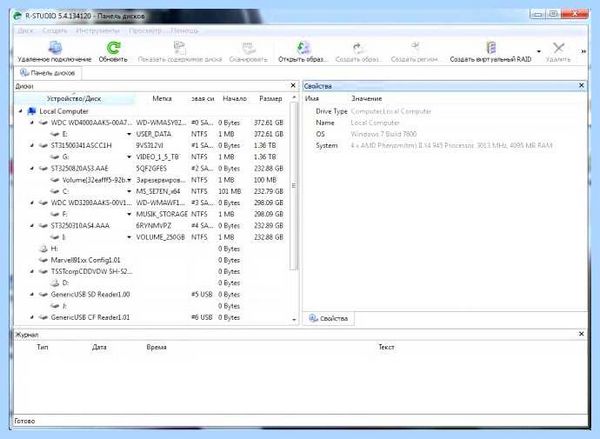Viewport: 600px width, 439px height.
Task: Open the Создать menu
Action: (55, 31)
